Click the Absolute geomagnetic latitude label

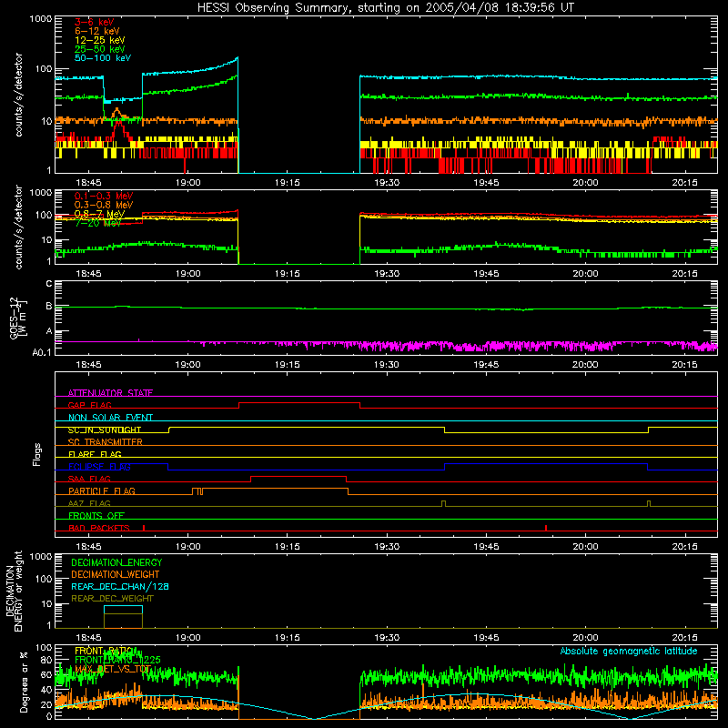click(x=629, y=651)
